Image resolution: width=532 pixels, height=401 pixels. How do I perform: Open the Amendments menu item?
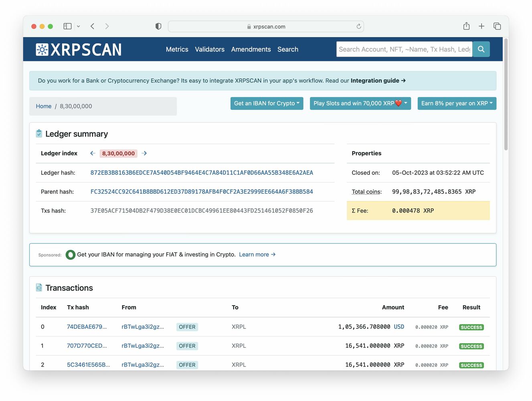pos(251,49)
